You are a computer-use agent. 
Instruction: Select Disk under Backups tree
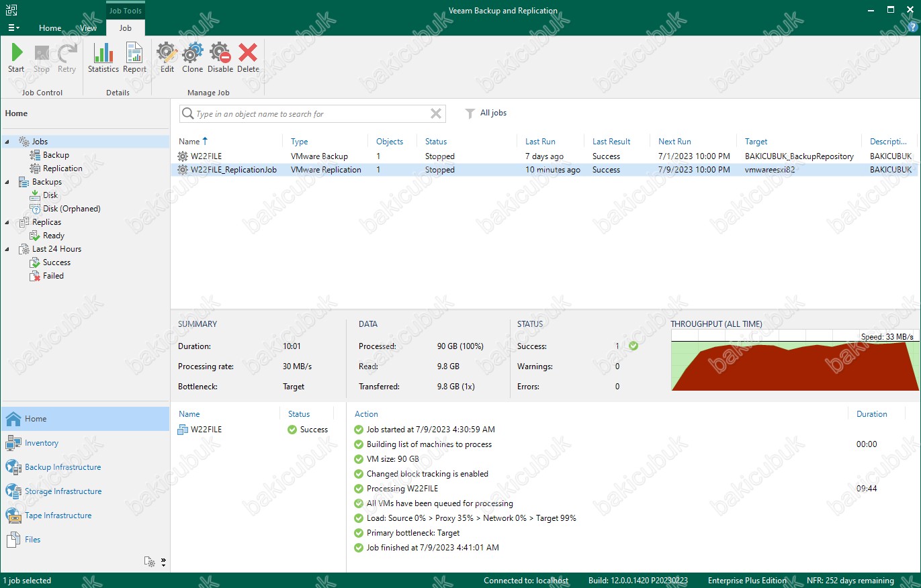50,195
